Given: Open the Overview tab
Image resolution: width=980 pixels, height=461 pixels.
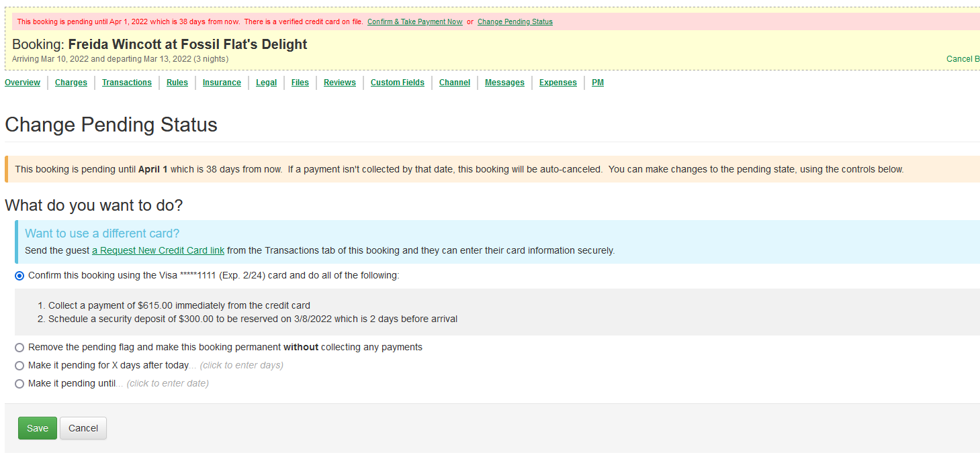Looking at the screenshot, I should point(22,83).
